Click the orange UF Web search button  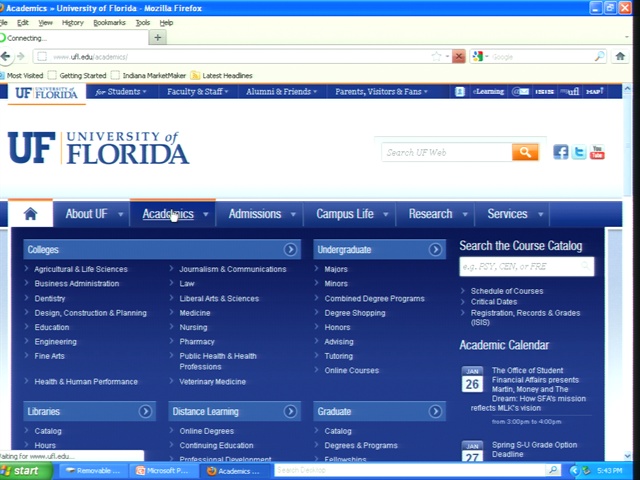coord(525,152)
